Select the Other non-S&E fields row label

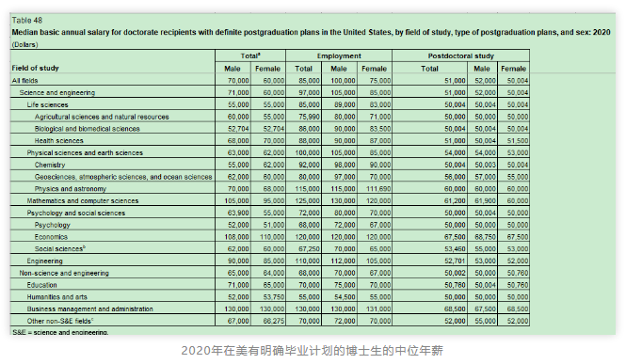tap(60, 321)
